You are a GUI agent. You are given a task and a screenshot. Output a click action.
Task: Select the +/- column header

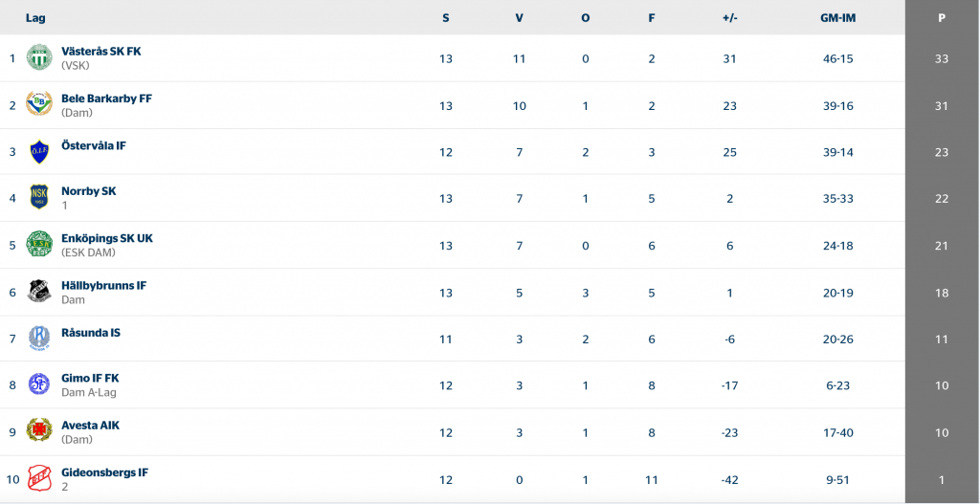(x=730, y=18)
